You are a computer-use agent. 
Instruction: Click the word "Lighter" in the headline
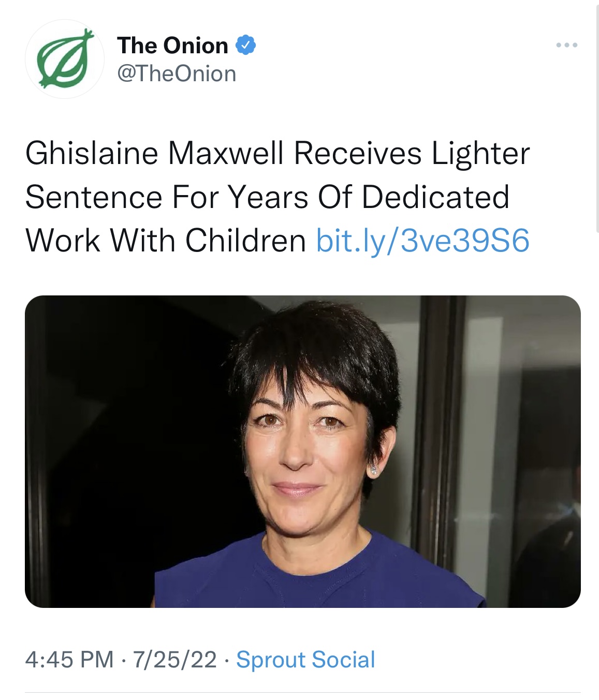[x=481, y=154]
